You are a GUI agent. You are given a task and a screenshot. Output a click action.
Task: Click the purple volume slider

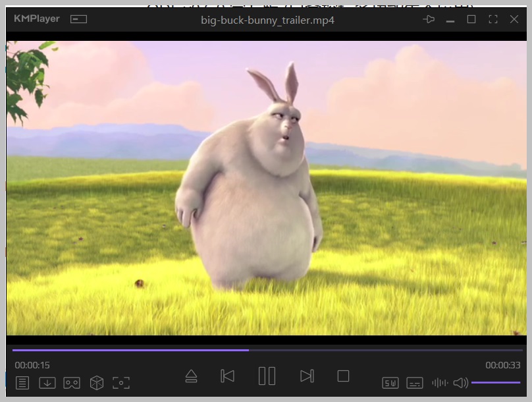click(x=495, y=382)
